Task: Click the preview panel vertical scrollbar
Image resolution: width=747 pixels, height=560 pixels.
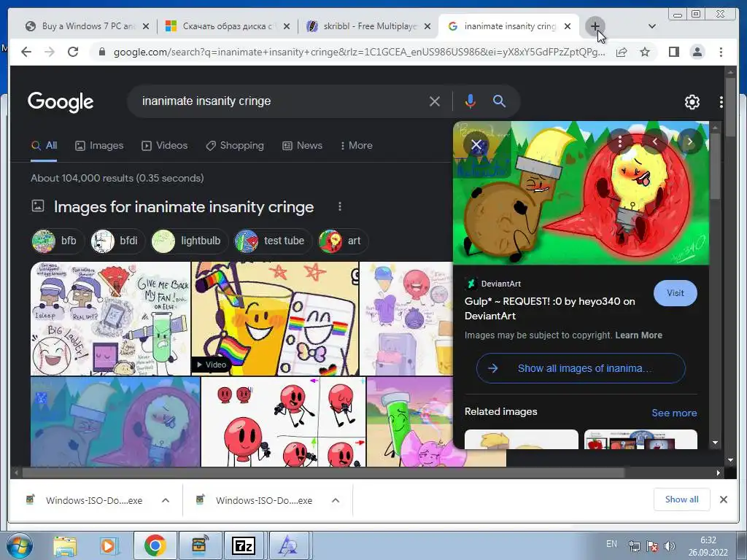Action: click(715, 167)
